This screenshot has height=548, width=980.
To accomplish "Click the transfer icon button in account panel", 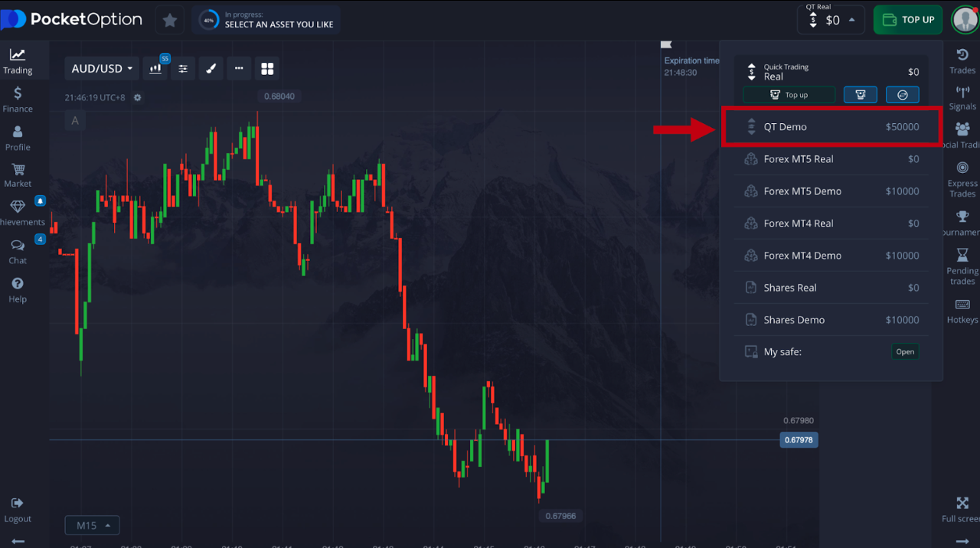I will click(903, 95).
